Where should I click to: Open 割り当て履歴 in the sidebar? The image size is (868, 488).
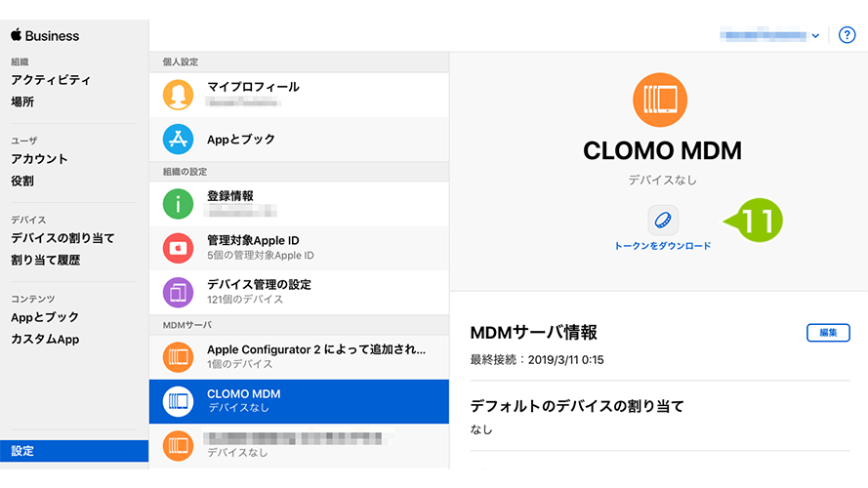(45, 260)
